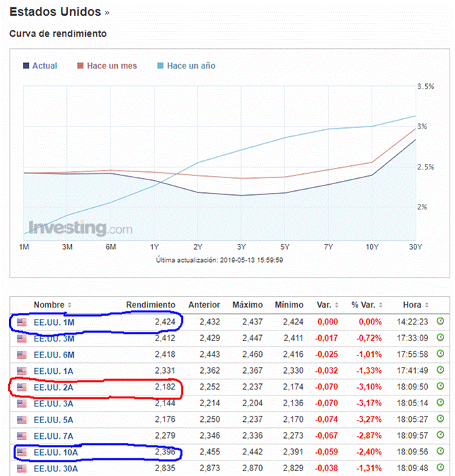The image size is (455, 476).
Task: Click the clock icon in the EE.UU. 1A row
Action: point(440,371)
